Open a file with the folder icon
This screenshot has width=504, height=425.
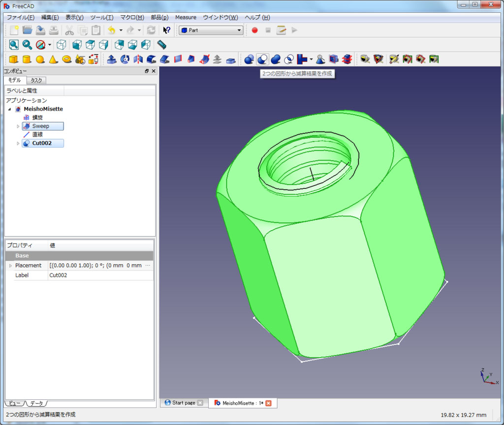pos(28,30)
